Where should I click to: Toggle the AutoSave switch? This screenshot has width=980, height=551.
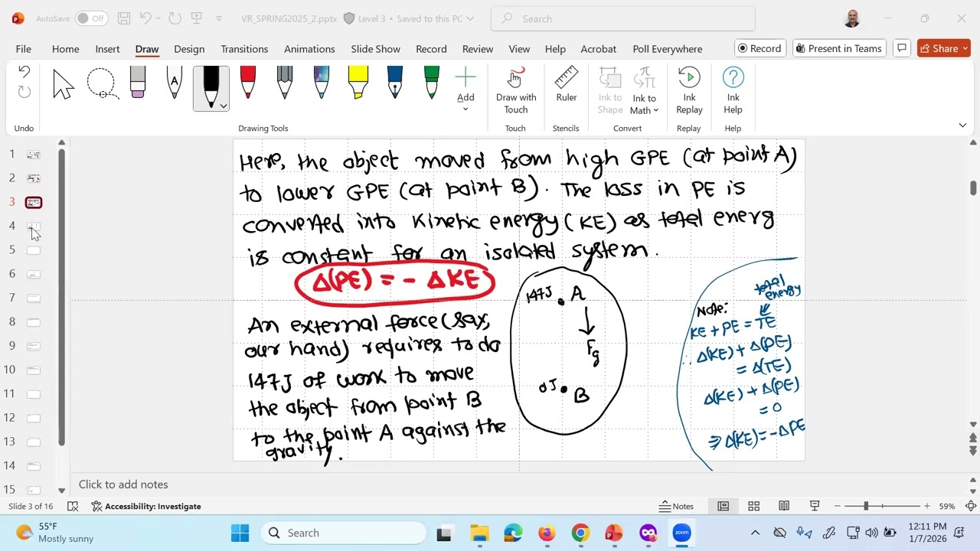(x=91, y=18)
